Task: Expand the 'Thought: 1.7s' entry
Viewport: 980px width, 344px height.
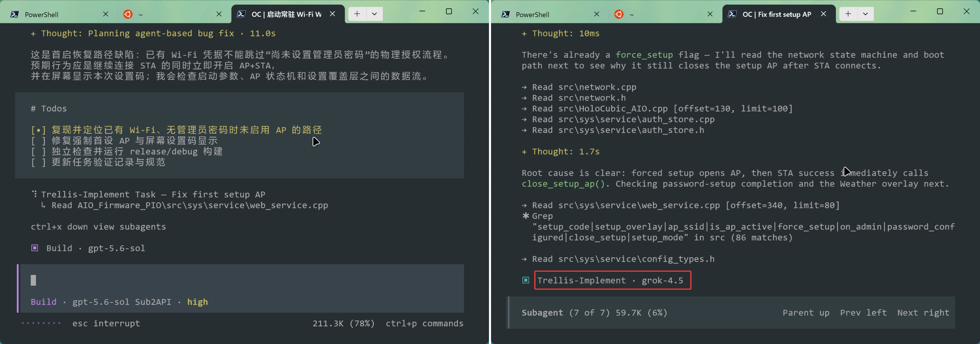Action: click(561, 152)
